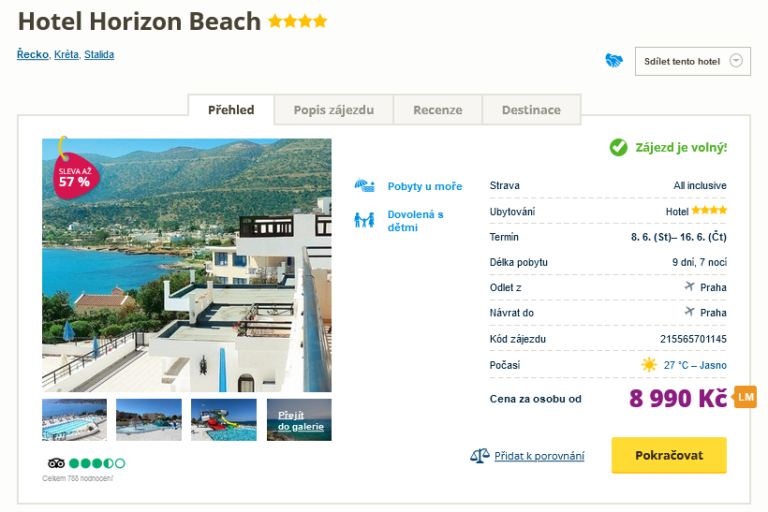The width and height of the screenshot is (768, 512).
Task: Switch to the 'Popis zájezdu' tab
Action: click(334, 110)
